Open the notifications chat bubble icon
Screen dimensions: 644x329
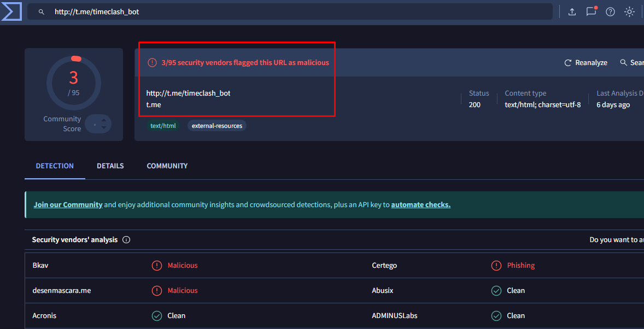pyautogui.click(x=591, y=12)
